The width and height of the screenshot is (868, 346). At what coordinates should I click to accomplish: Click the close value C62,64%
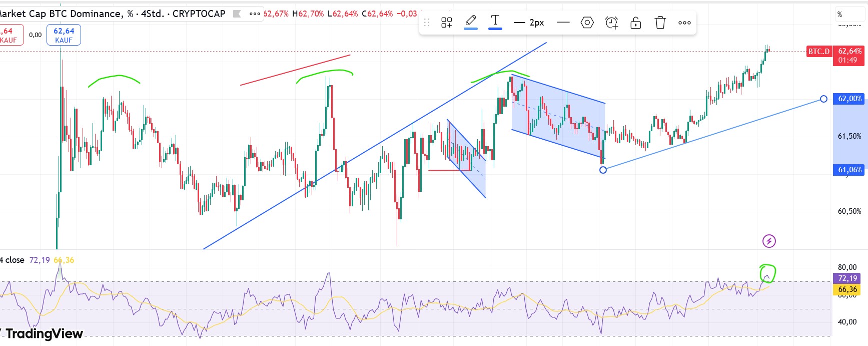coord(377,14)
